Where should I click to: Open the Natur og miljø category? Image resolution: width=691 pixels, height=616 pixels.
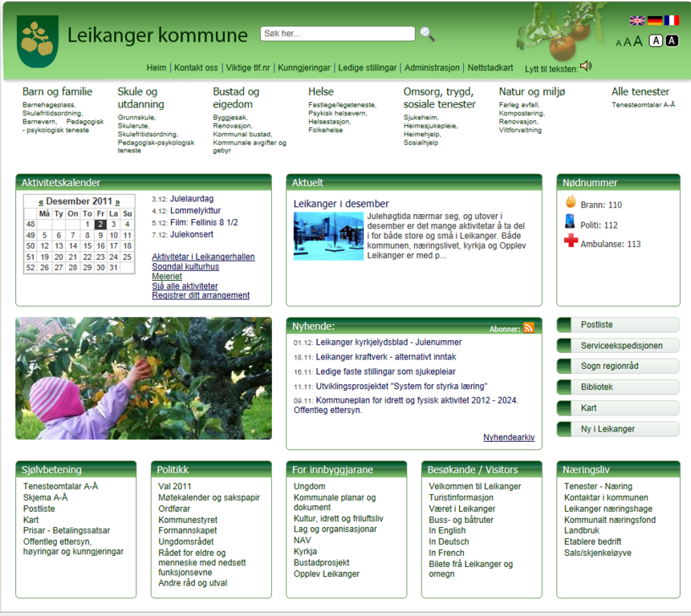(x=531, y=91)
